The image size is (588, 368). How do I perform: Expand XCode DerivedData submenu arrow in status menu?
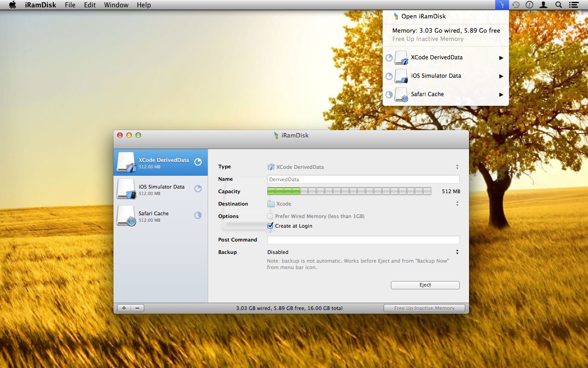pyautogui.click(x=501, y=58)
